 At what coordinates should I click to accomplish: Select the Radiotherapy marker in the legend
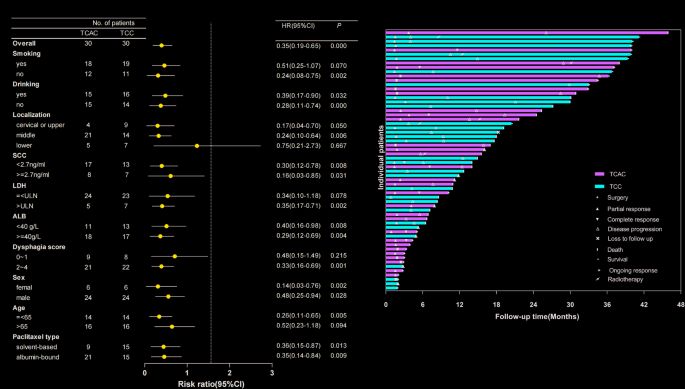[598, 279]
